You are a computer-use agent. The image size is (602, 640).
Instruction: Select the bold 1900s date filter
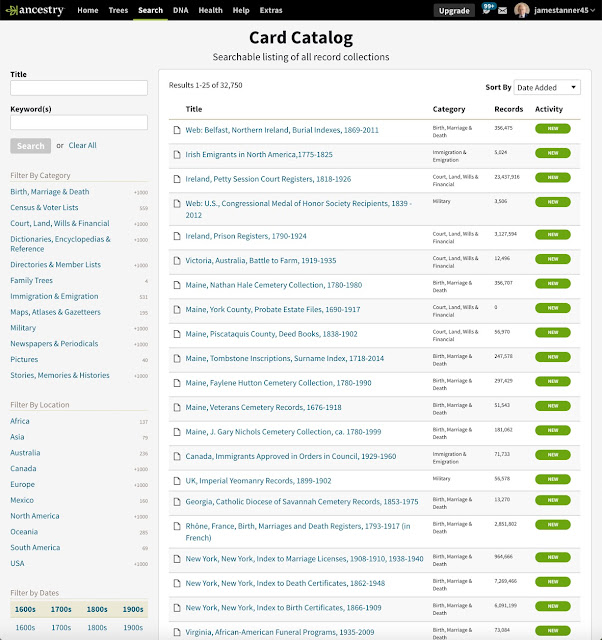point(133,609)
